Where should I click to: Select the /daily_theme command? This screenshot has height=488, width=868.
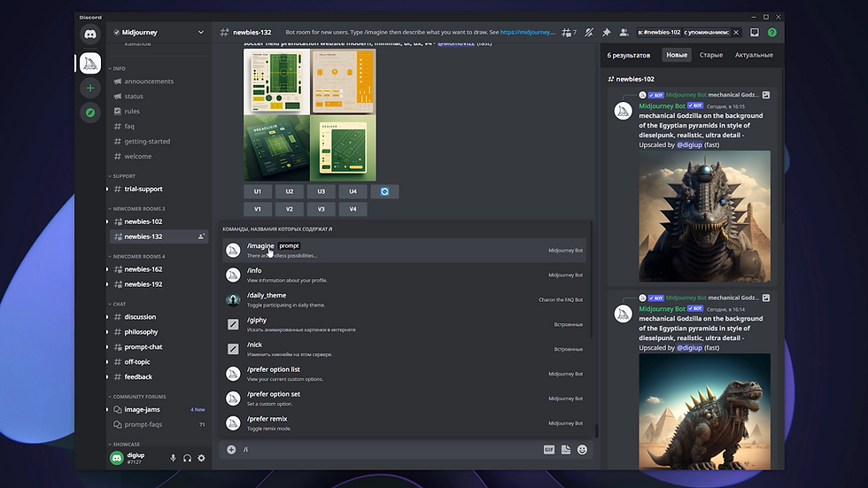(x=404, y=299)
